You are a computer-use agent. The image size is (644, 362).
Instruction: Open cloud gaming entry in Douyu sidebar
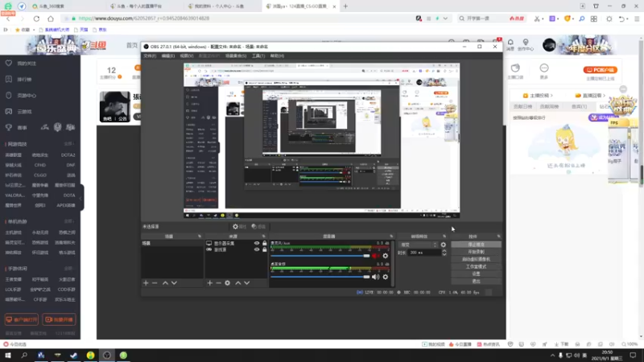pos(25,112)
